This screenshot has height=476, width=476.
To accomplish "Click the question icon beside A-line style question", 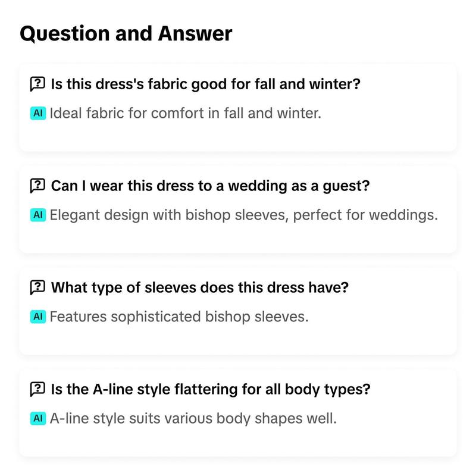I will coord(37,389).
